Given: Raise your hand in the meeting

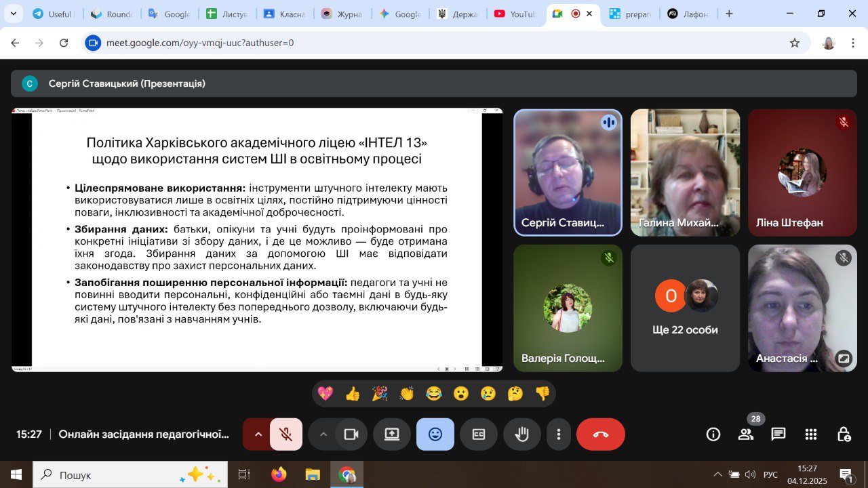Looking at the screenshot, I should click(521, 434).
